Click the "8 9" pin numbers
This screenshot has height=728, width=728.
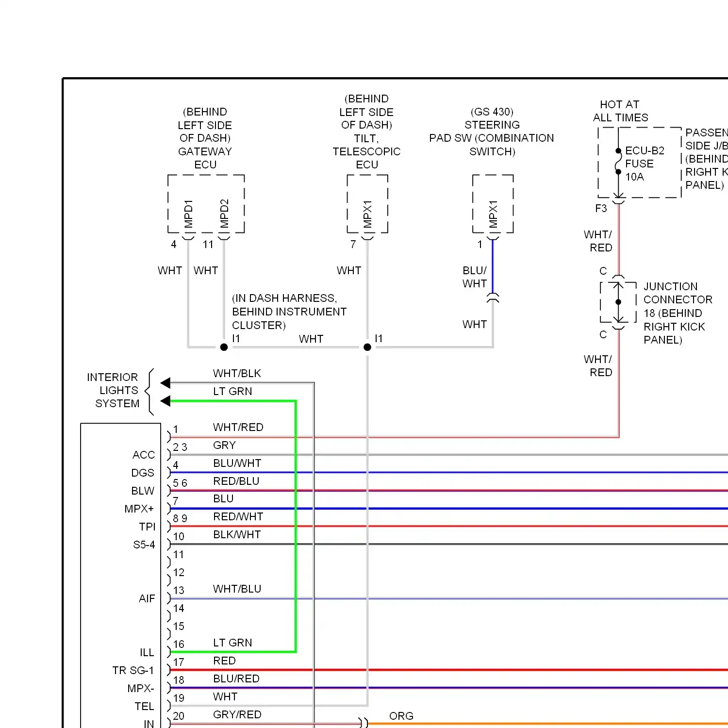click(180, 518)
